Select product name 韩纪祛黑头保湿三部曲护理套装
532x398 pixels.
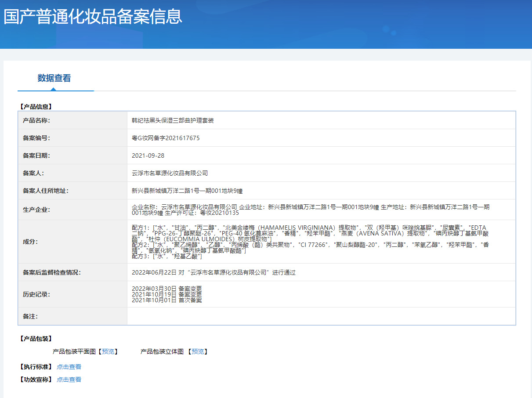click(173, 120)
